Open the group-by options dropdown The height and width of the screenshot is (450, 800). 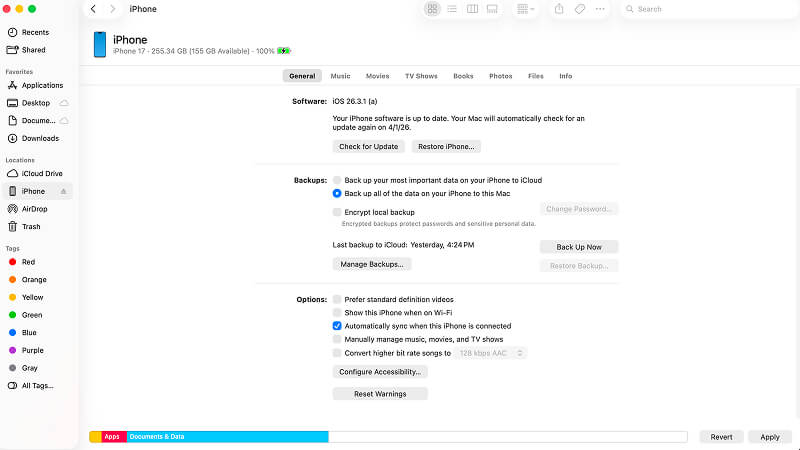coord(525,9)
